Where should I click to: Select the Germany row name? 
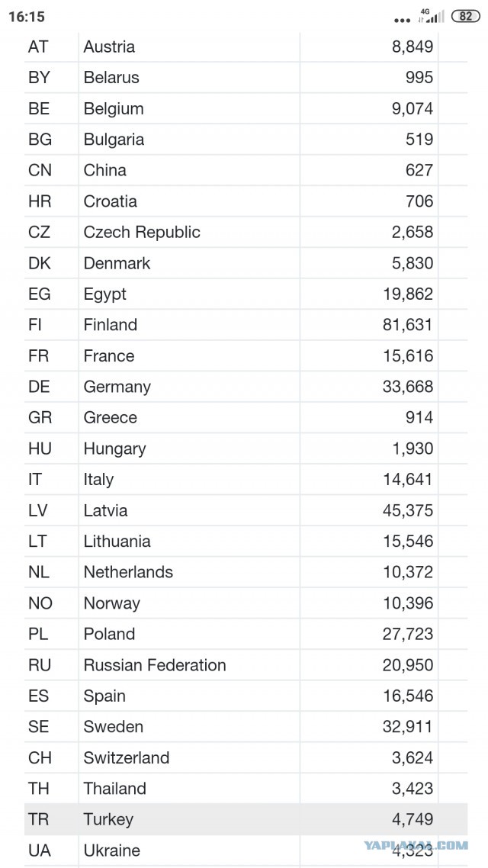117,387
